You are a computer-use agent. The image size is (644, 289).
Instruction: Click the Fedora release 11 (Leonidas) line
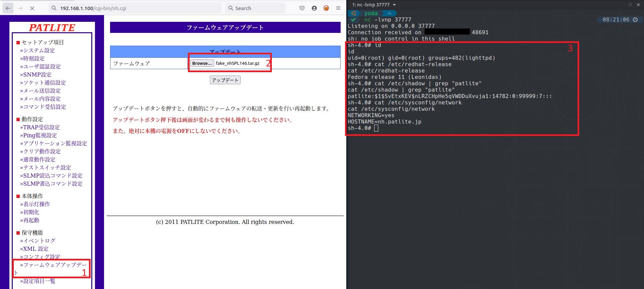394,77
